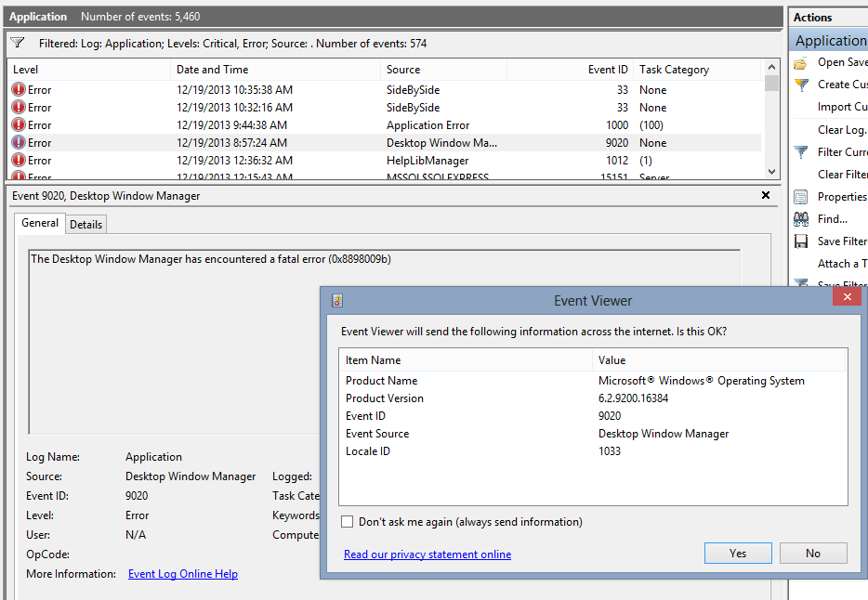Click the Item Name column header in dialog

(x=466, y=360)
